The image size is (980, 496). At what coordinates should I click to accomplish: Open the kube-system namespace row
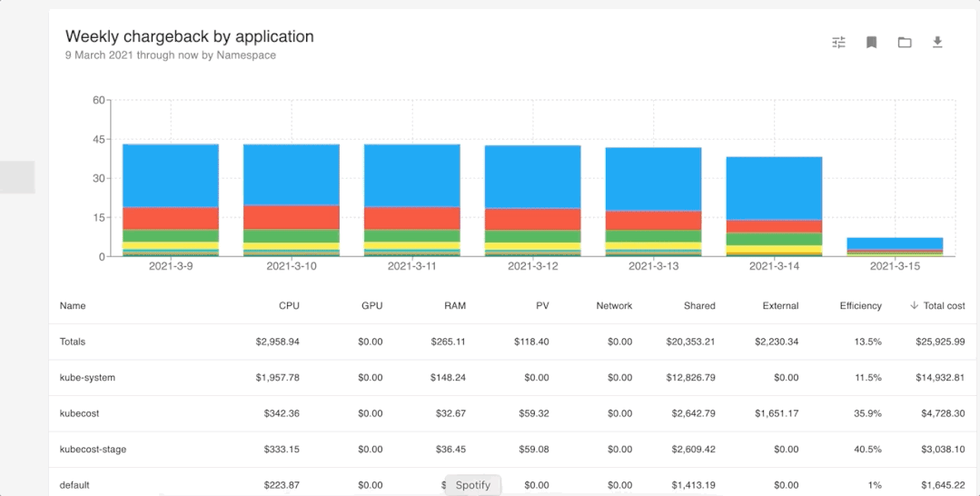tap(87, 378)
